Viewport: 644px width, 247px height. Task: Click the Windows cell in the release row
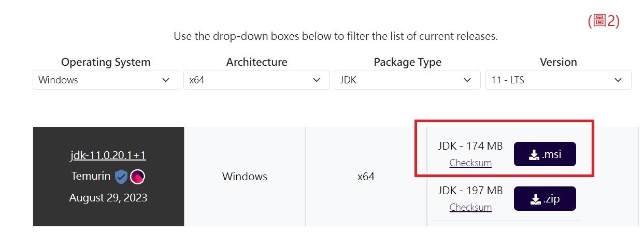[245, 177]
